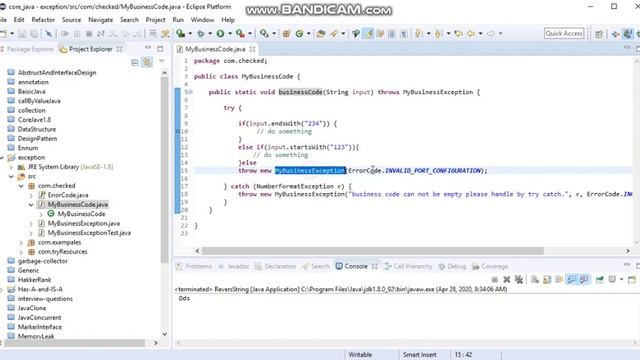The width and height of the screenshot is (640, 360).
Task: Open the Refactor menu
Action: 43,20
